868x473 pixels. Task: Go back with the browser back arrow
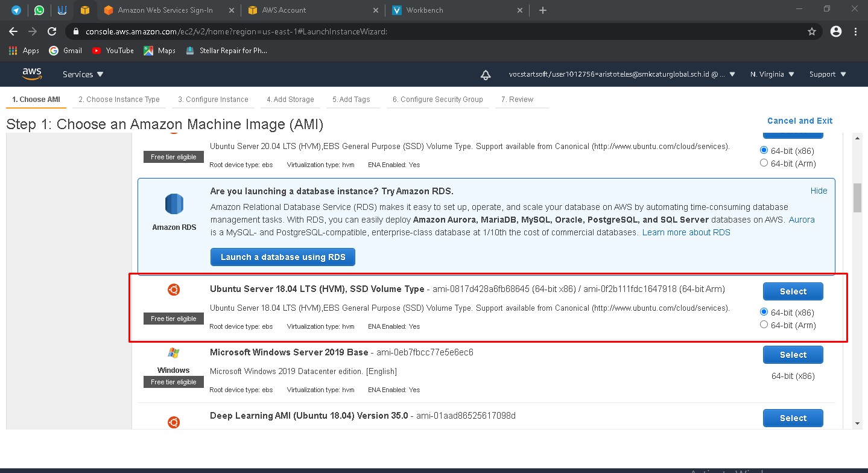click(13, 31)
